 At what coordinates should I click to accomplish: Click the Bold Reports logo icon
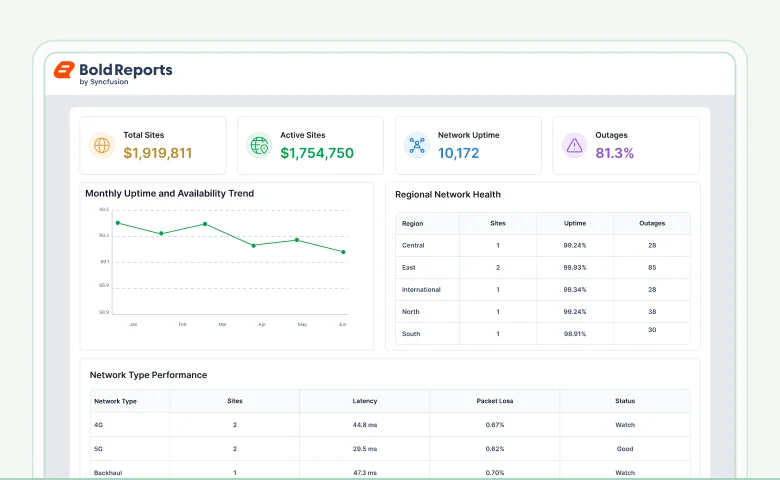64,70
